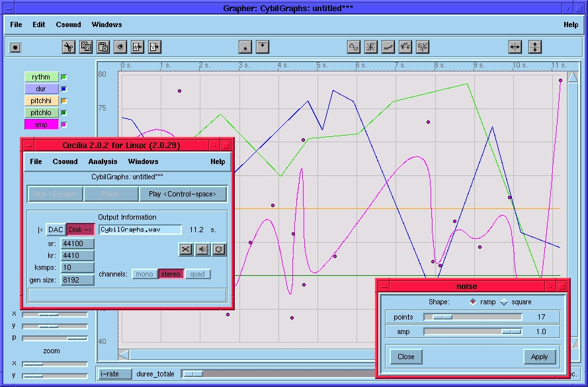The image size is (588, 387).
Task: Click the horizontal fit arrows icon
Action: 515,47
